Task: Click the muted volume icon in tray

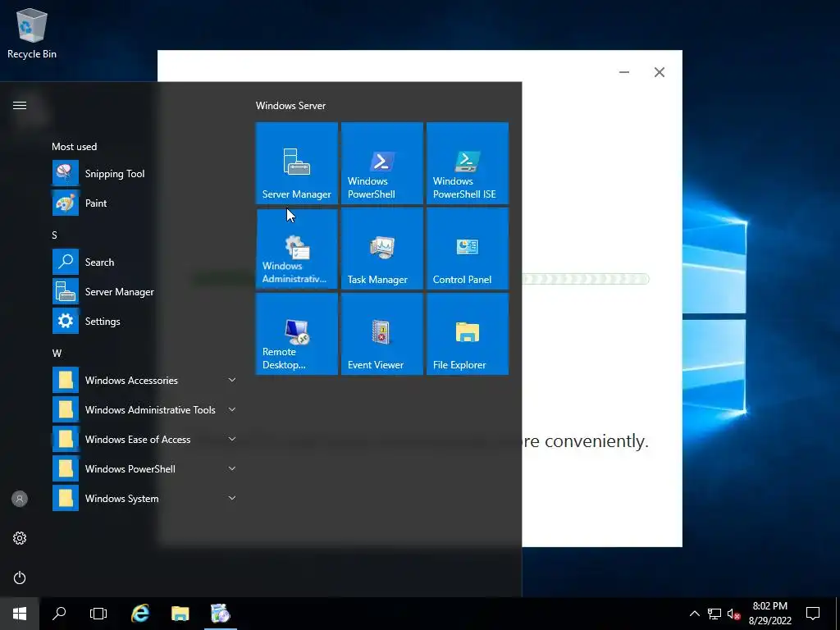Action: [733, 614]
